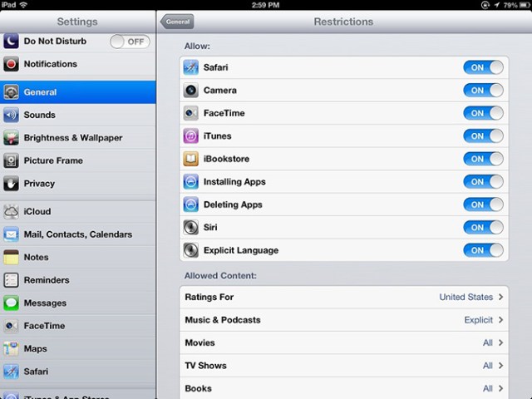Screen dimensions: 532x399
Task: Tap the Reminders checklist icon
Action: coord(11,280)
